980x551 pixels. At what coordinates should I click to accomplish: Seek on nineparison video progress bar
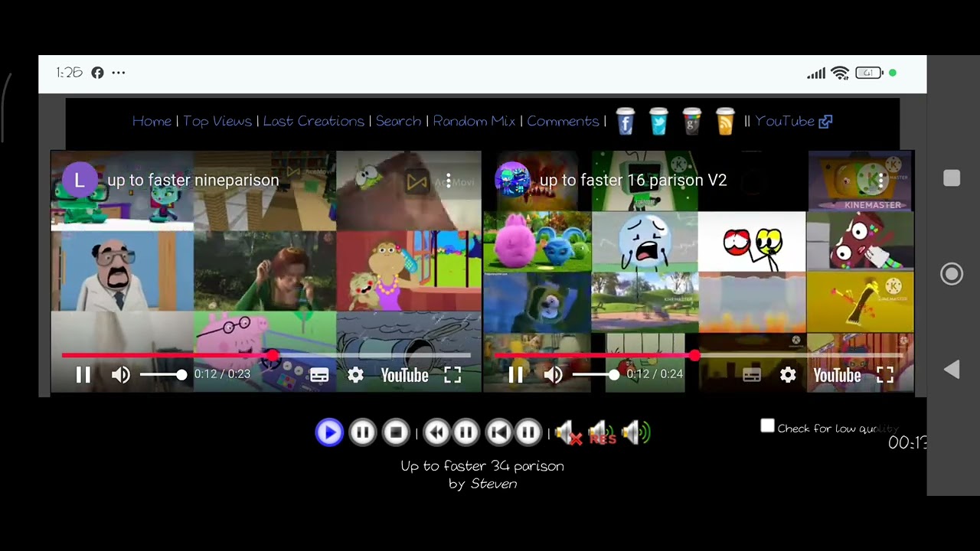266,356
